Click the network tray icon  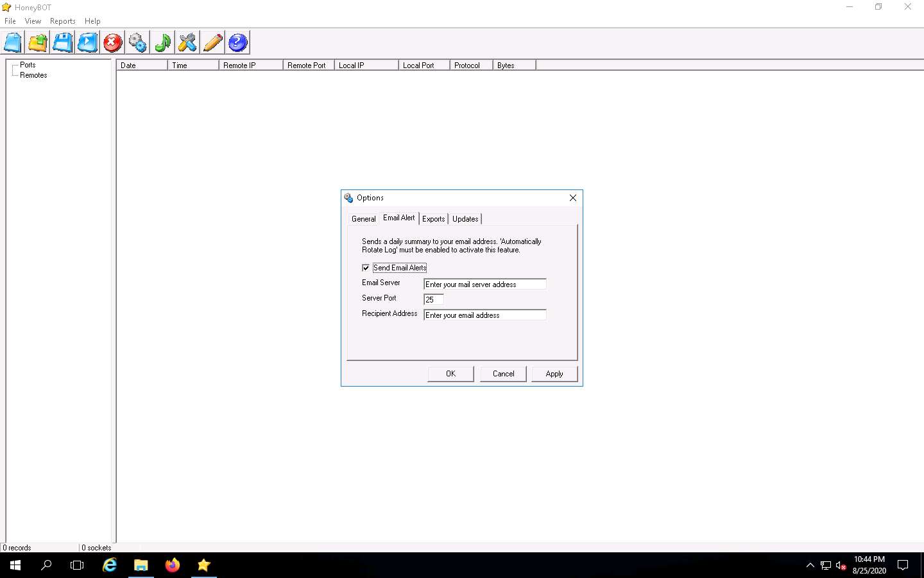click(x=826, y=565)
